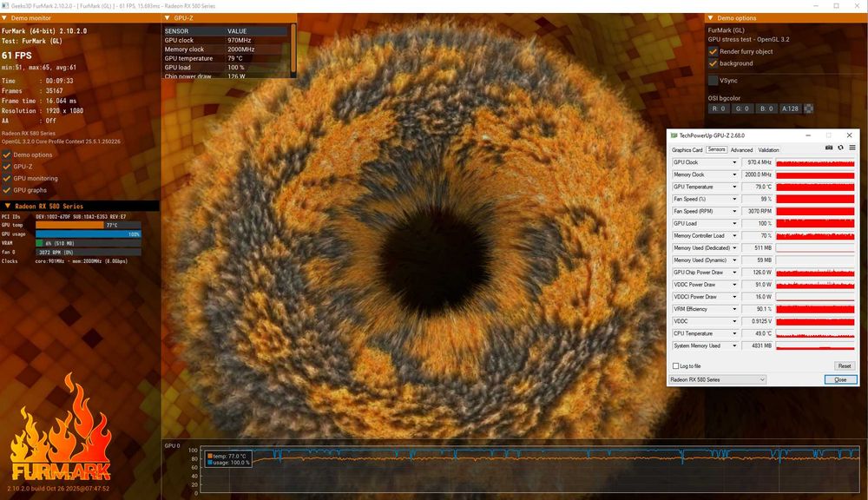The height and width of the screenshot is (500, 868).
Task: Disable Render furry object checkbox
Action: 713,51
